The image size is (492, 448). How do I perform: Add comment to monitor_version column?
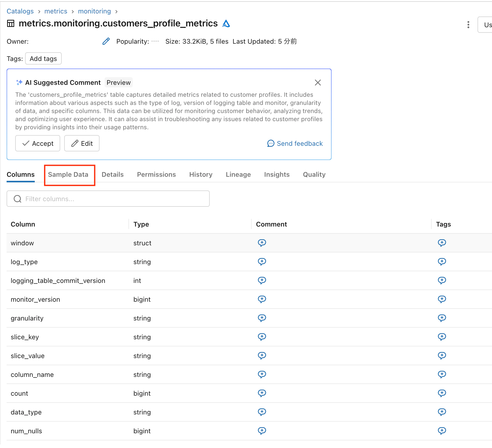262,299
